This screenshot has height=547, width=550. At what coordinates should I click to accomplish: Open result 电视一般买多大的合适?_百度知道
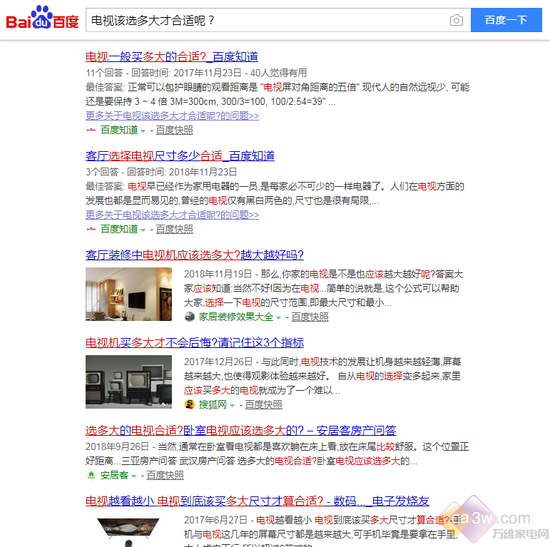tap(172, 57)
